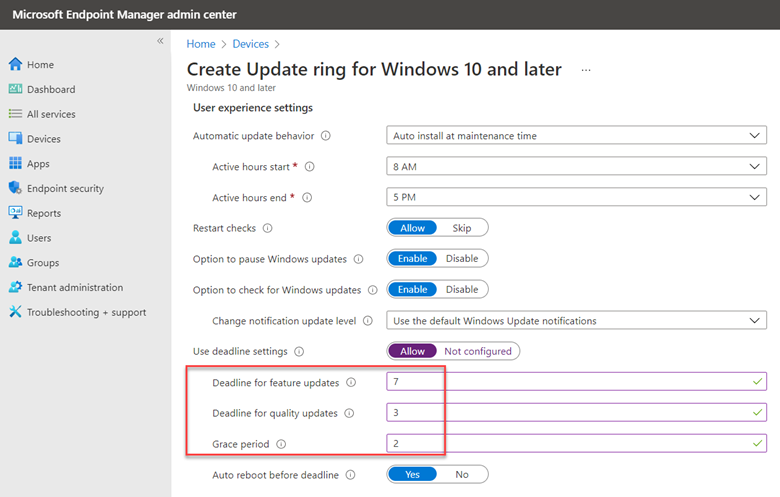The width and height of the screenshot is (780, 497).
Task: Open the Tenant administration gear icon
Action: pos(15,287)
